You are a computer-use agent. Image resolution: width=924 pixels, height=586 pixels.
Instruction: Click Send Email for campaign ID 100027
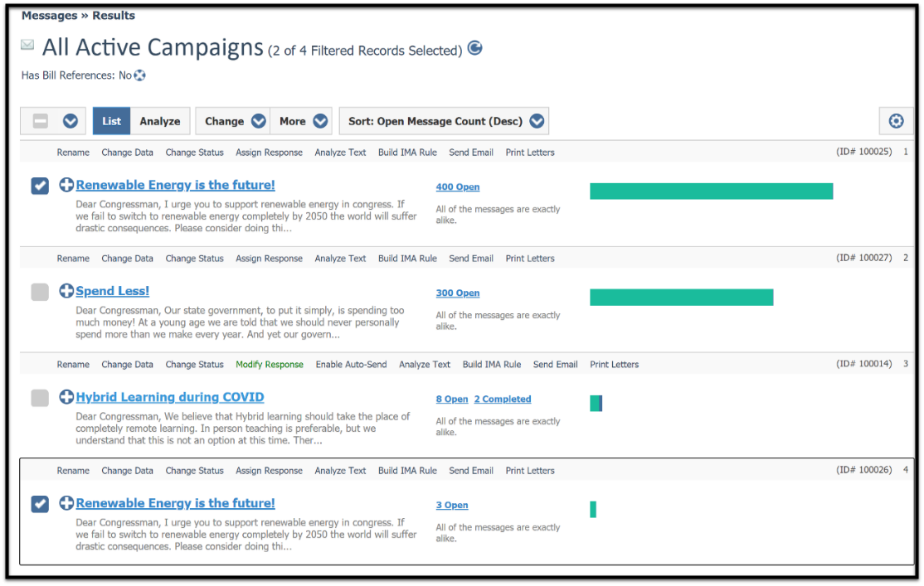tap(471, 259)
